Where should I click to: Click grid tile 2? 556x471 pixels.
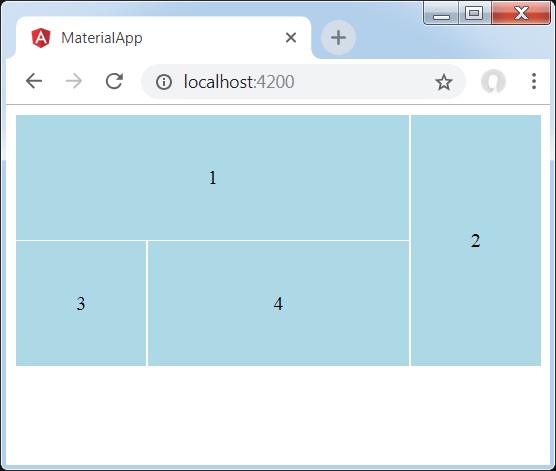click(x=476, y=240)
